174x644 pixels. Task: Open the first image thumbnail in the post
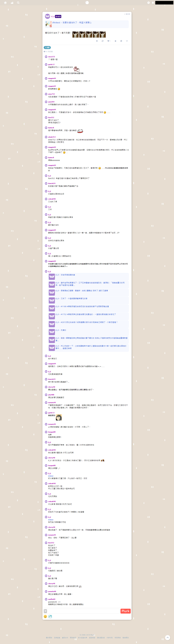pos(75,35)
